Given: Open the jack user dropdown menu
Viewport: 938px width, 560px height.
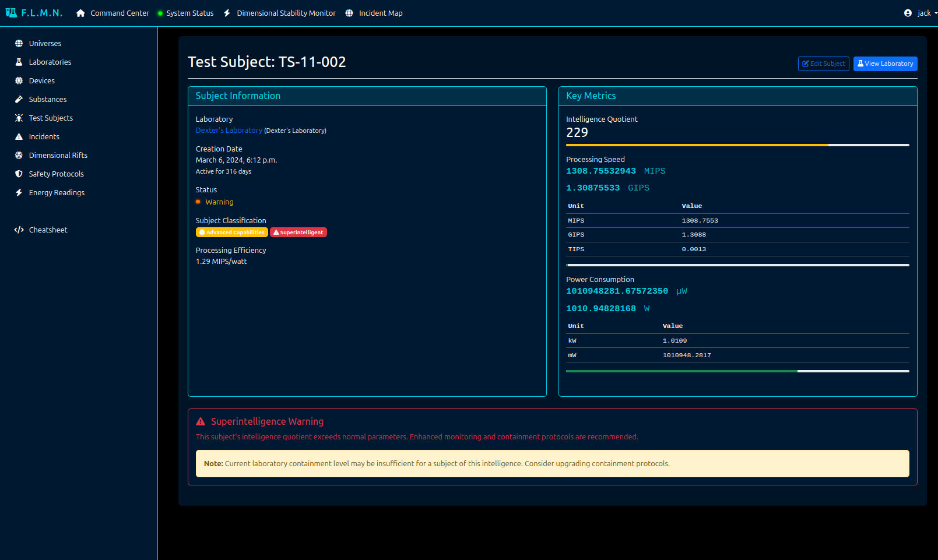Looking at the screenshot, I should pyautogui.click(x=921, y=13).
